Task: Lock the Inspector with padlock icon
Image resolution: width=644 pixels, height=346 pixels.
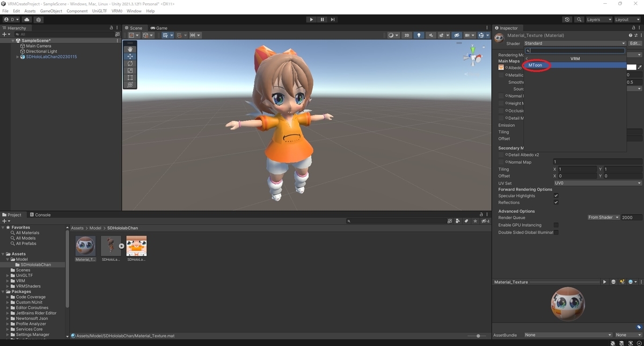Action: (x=633, y=28)
